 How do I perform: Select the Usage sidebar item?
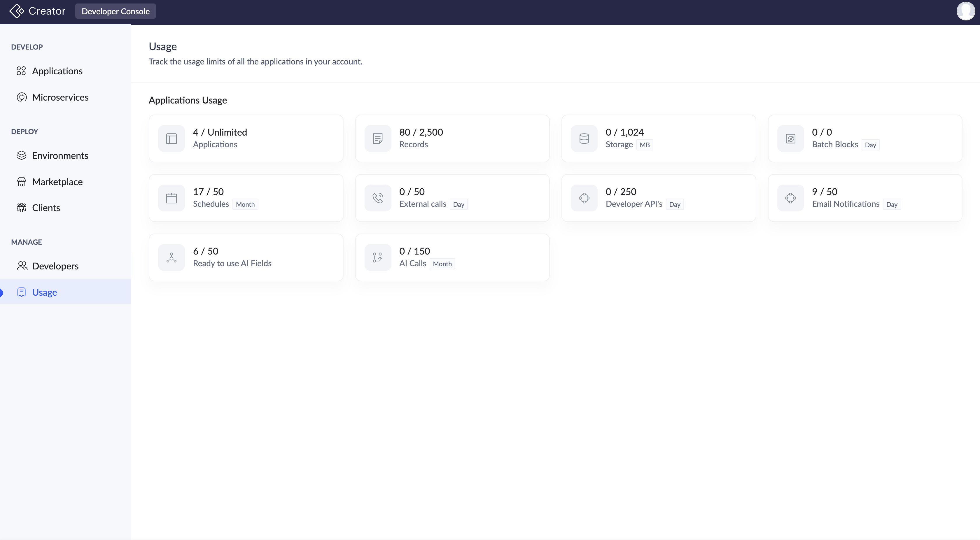pyautogui.click(x=45, y=292)
